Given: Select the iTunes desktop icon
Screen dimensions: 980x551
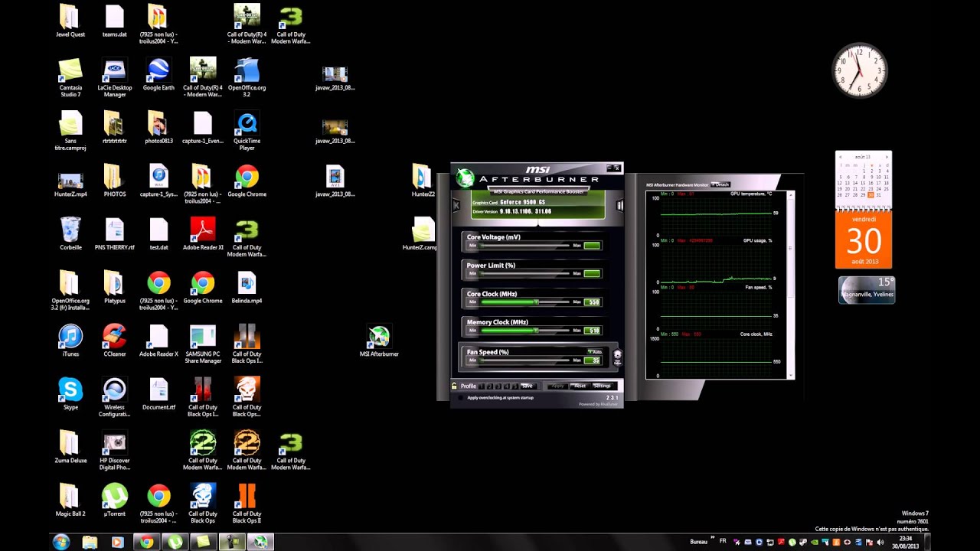Looking at the screenshot, I should pos(70,341).
